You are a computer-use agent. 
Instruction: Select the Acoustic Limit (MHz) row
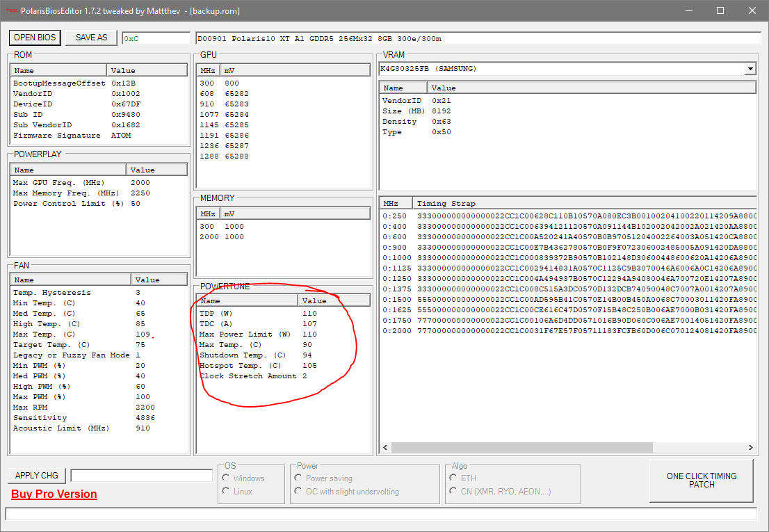99,428
